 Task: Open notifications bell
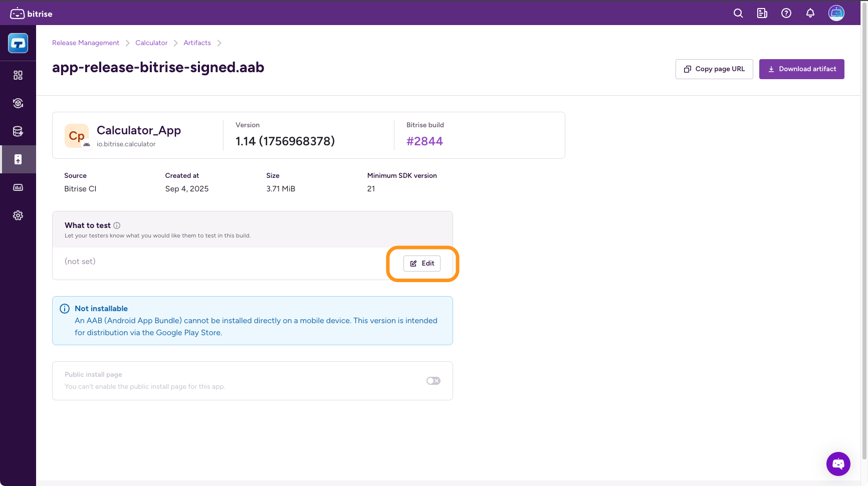tap(810, 14)
